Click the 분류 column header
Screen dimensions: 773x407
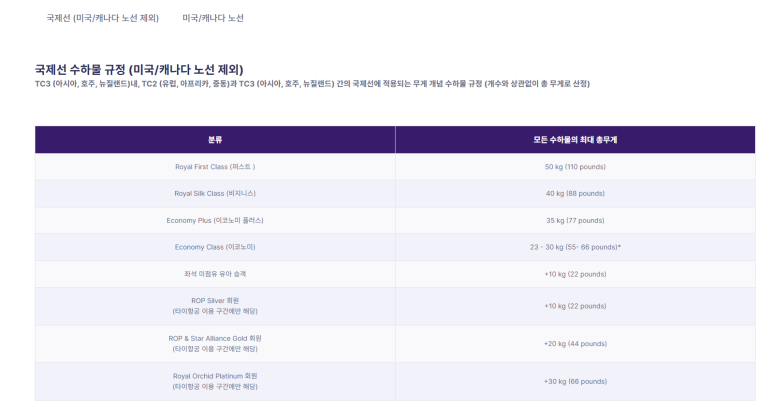215,139
